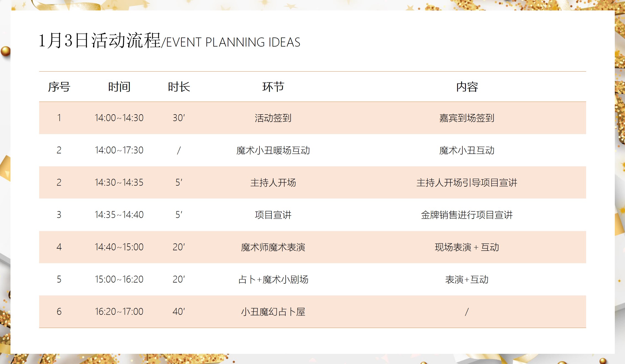This screenshot has height=364, width=625.
Task: Click the 占卜+魔术小剧场 cell
Action: [x=273, y=279]
